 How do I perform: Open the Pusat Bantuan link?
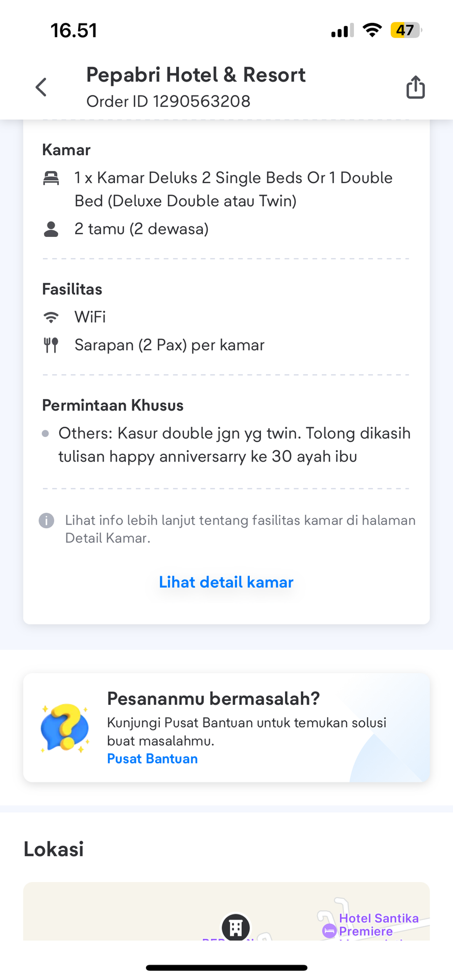[x=152, y=758]
